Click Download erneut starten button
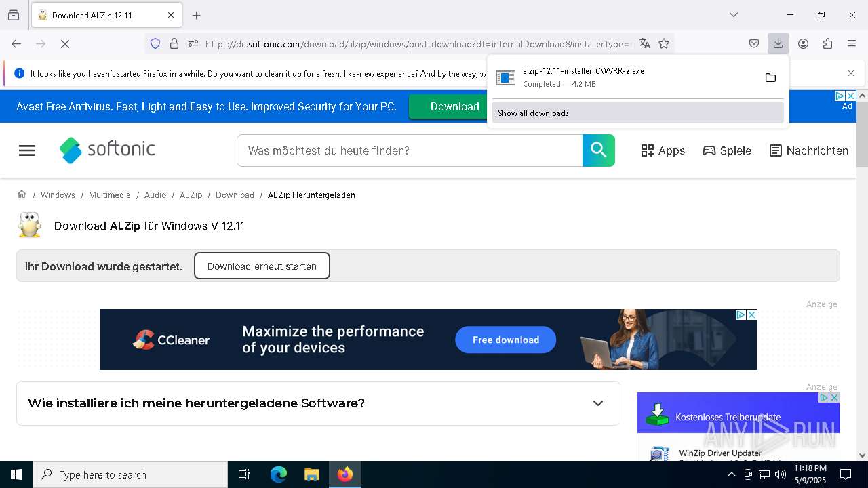868x488 pixels. [x=262, y=266]
